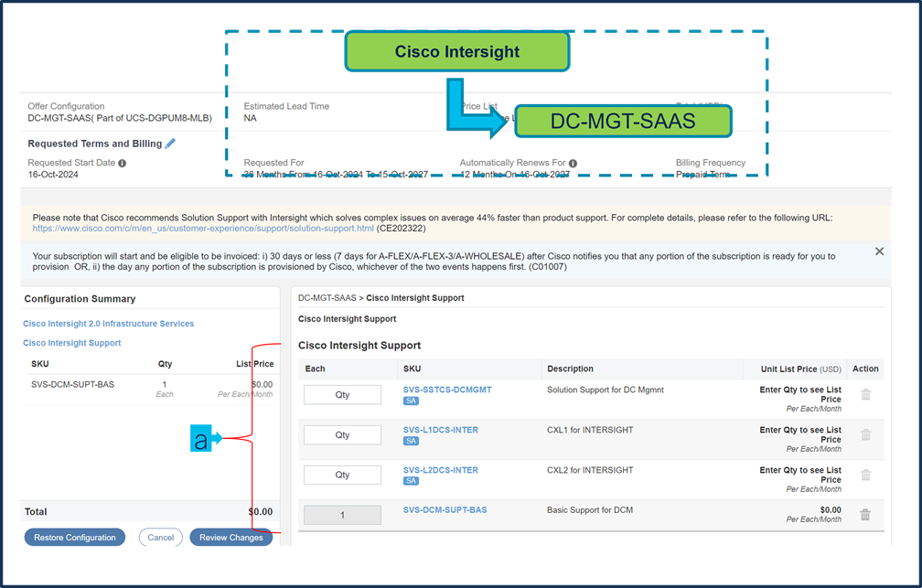Click Qty field for SVS-SSTCS-DCMGMT
This screenshot has width=922, height=588.
click(x=342, y=394)
